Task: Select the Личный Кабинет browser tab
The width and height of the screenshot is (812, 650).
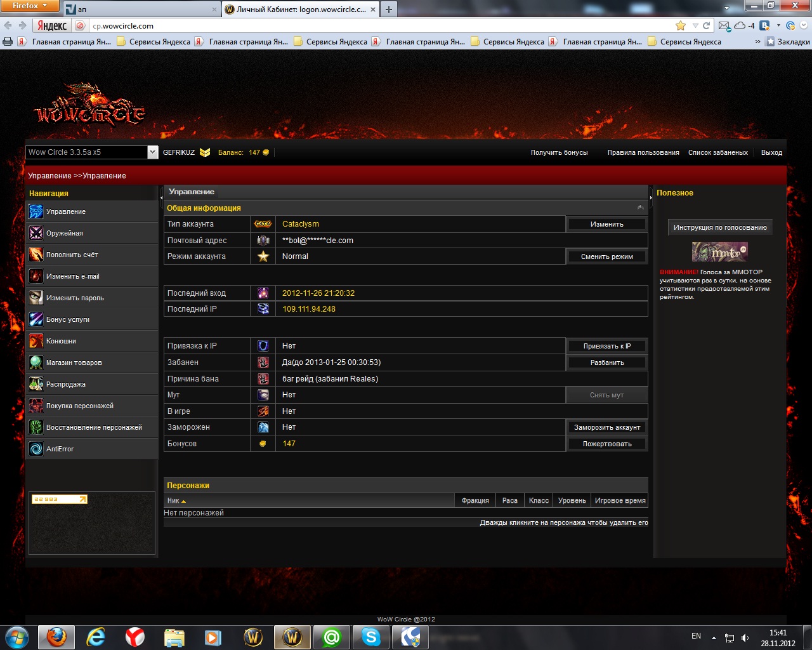Action: 301,10
